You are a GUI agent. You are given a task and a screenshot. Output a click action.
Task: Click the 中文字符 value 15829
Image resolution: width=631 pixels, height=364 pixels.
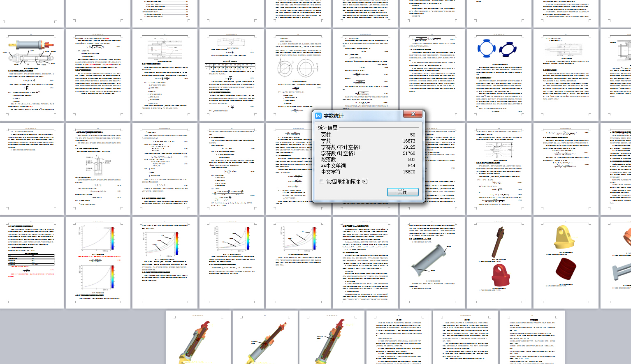409,172
